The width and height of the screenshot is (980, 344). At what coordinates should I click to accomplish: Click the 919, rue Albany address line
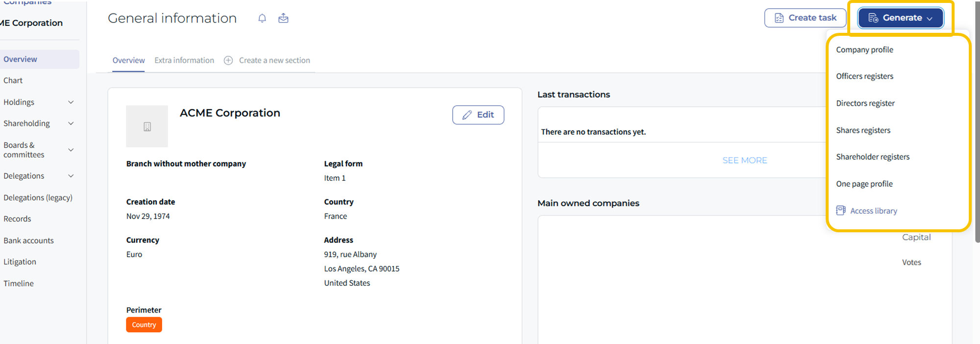click(x=350, y=254)
